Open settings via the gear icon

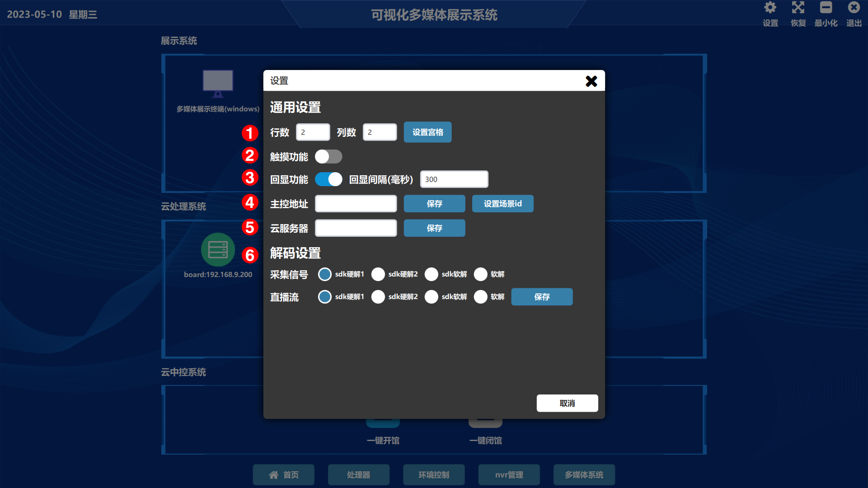770,8
